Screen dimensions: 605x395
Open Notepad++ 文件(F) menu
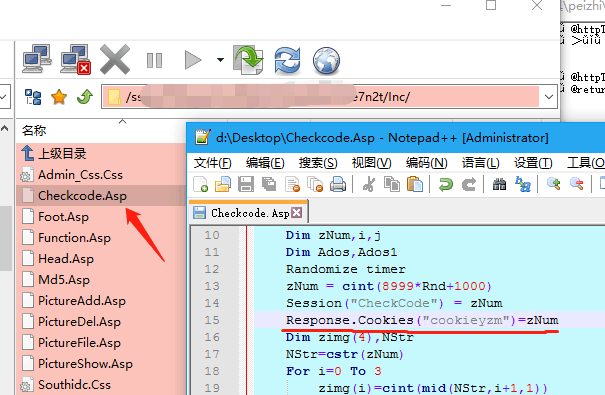tap(213, 163)
